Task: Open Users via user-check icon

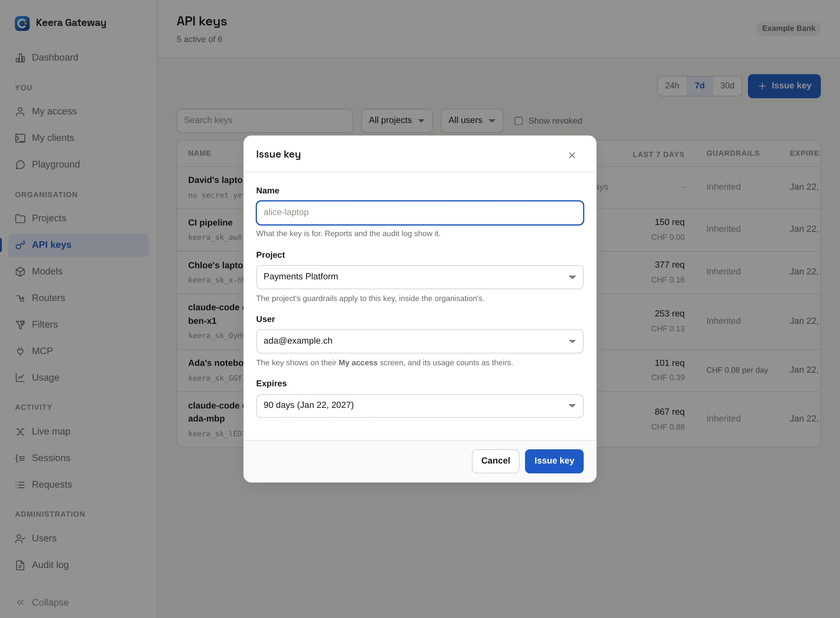Action: click(x=20, y=539)
